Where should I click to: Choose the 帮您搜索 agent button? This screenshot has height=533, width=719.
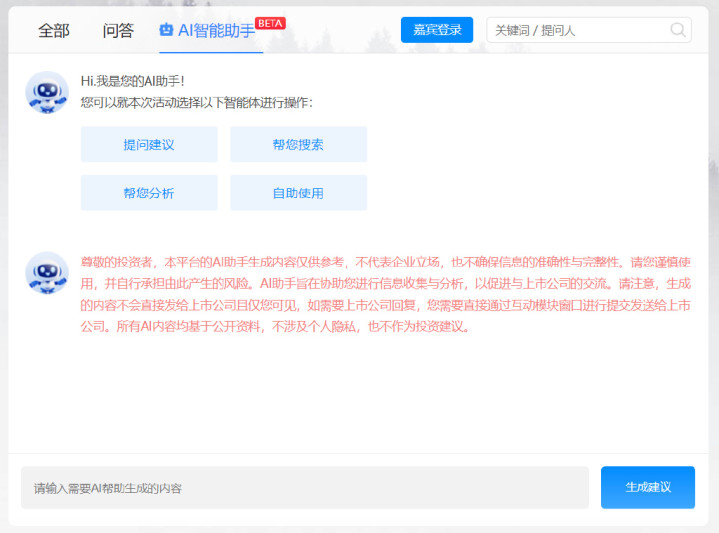[299, 144]
